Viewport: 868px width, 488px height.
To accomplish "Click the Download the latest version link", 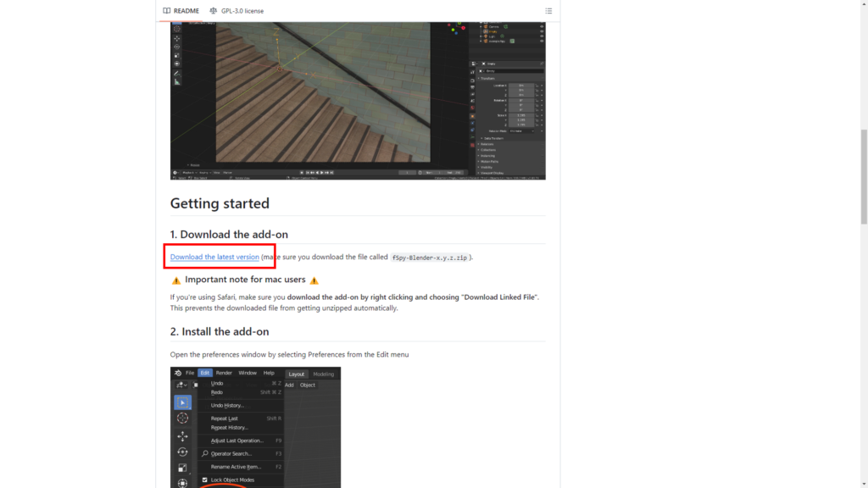I will [214, 257].
